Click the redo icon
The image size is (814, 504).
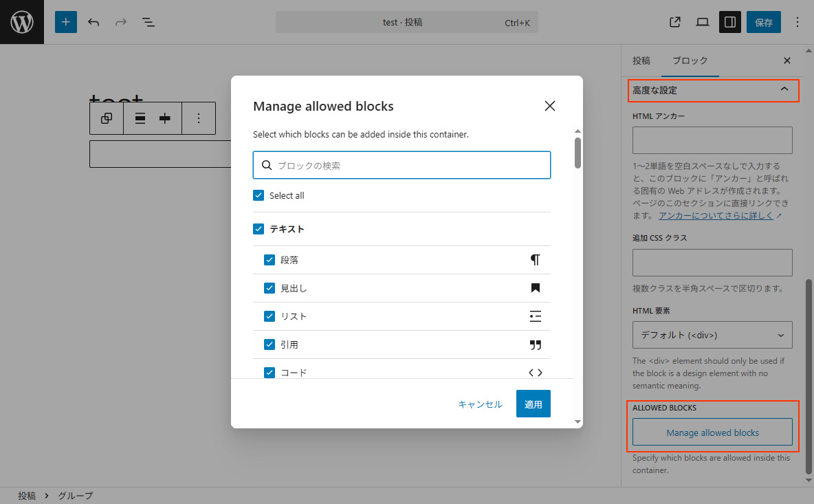121,22
